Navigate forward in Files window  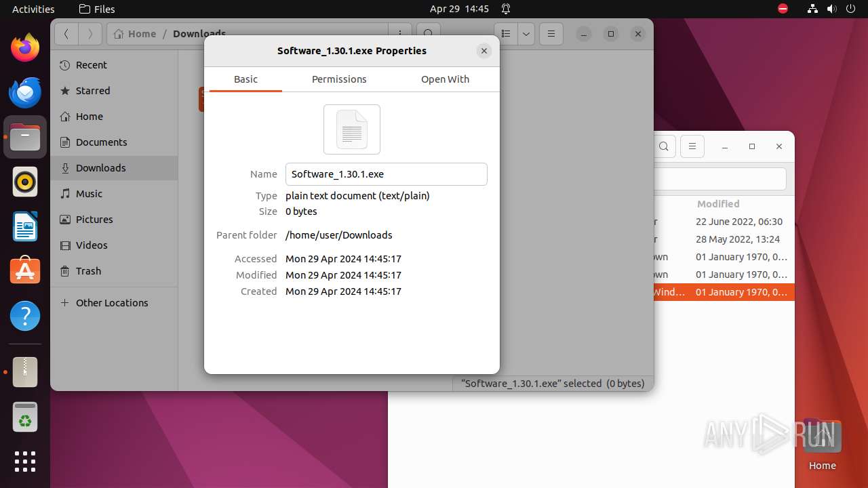pyautogui.click(x=90, y=34)
